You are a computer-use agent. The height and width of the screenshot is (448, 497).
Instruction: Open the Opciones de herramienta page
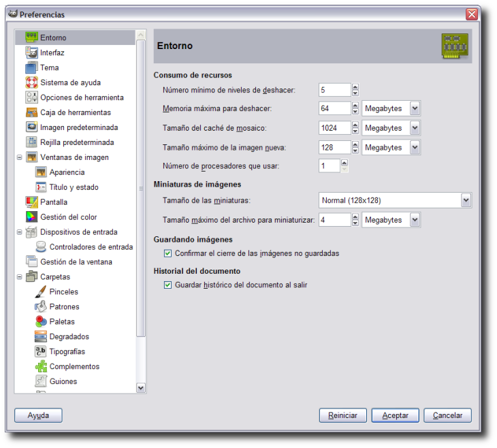[x=81, y=97]
